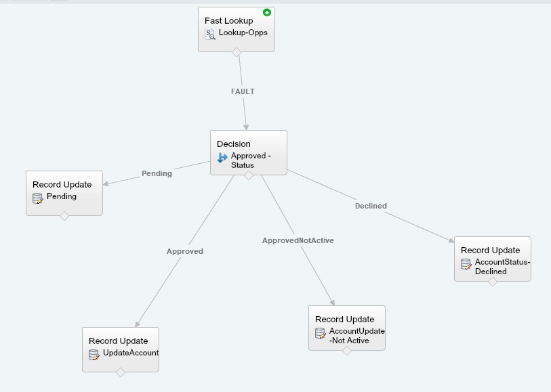The height and width of the screenshot is (392, 551).
Task: Click the Fast Lookup magnifier icon
Action: [x=210, y=34]
